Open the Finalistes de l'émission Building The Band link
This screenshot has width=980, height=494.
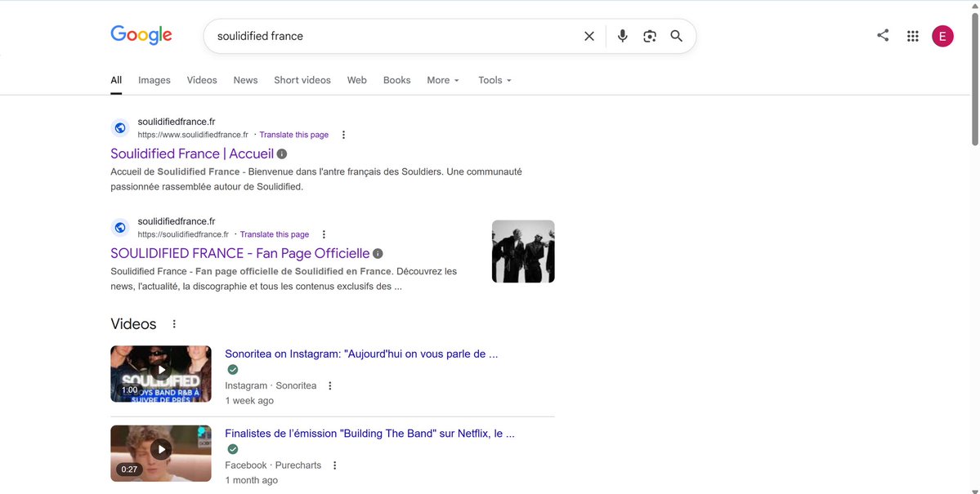(370, 434)
